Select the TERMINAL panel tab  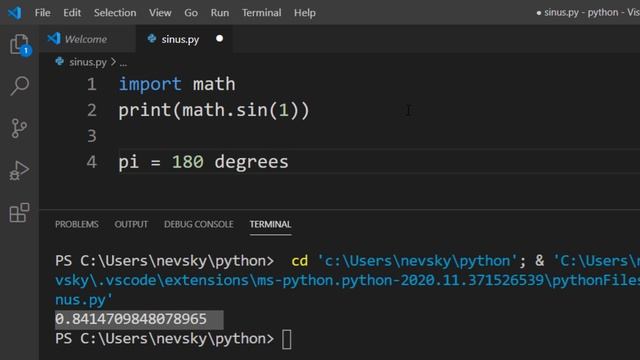click(271, 224)
